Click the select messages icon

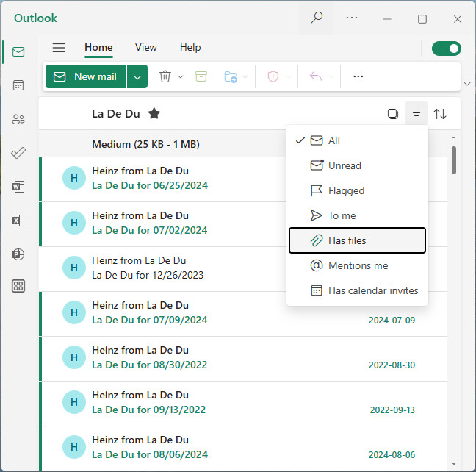coord(393,114)
